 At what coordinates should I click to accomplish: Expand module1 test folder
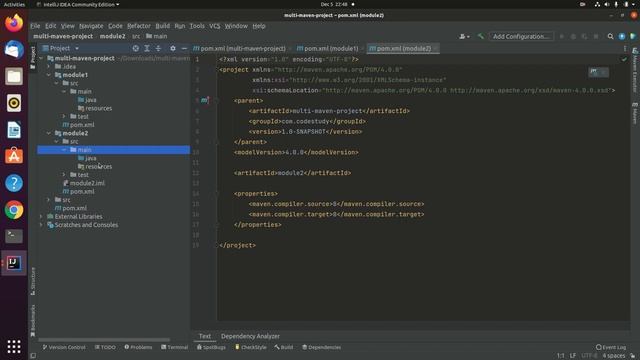(64, 117)
